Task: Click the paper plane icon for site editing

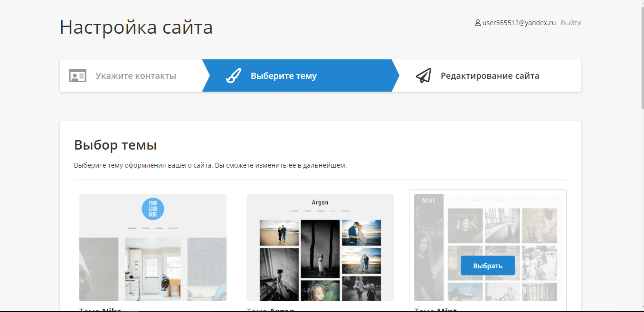Action: click(x=423, y=76)
